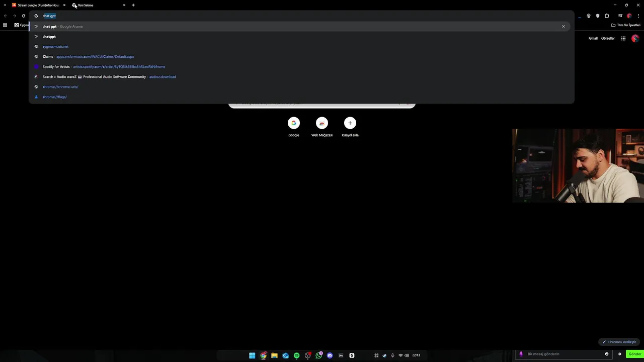The width and height of the screenshot is (644, 362).
Task: Open the Cygnus bookmark
Action: [22, 25]
